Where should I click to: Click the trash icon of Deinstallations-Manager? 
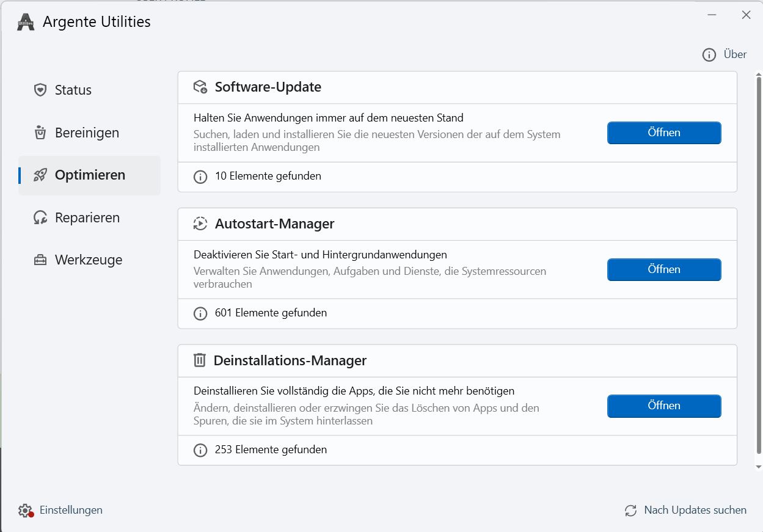pyautogui.click(x=200, y=360)
